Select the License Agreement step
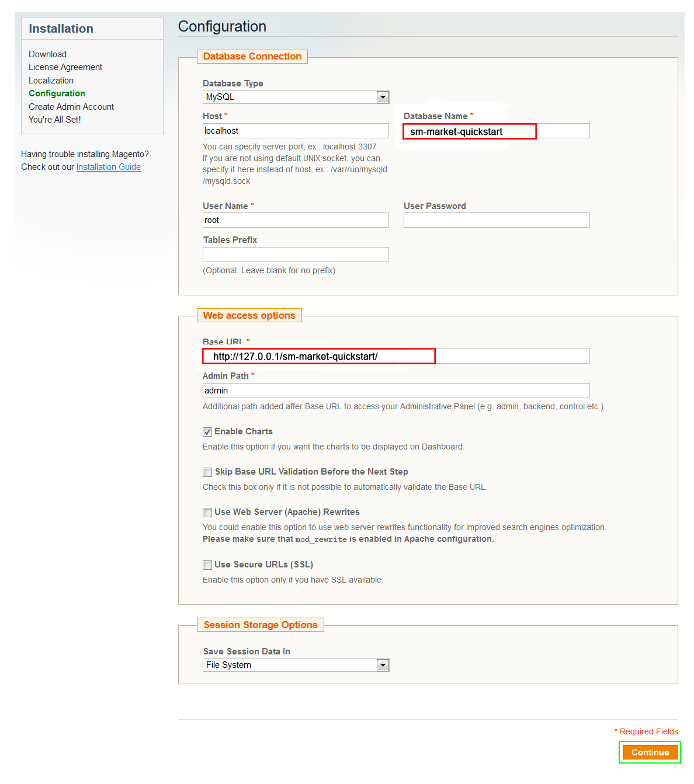The image size is (694, 784). click(65, 67)
